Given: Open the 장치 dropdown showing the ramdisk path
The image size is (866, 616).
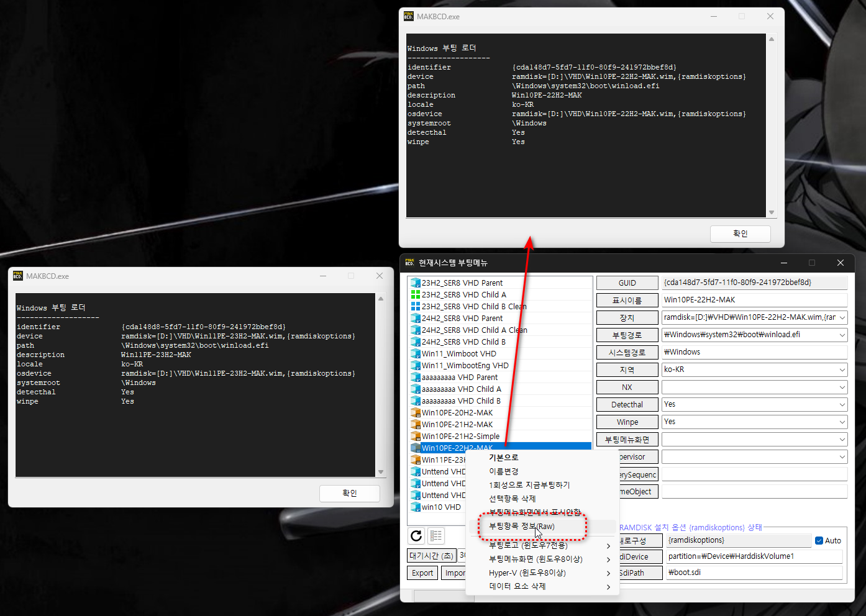Looking at the screenshot, I should pos(842,317).
